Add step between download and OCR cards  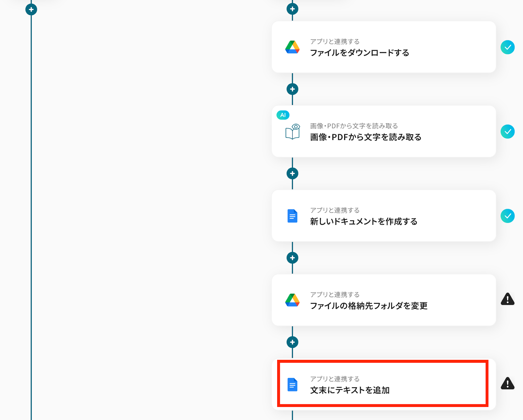(292, 89)
